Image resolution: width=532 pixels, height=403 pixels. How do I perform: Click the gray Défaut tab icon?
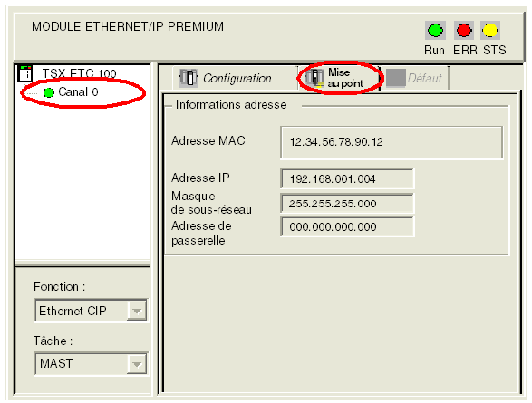point(396,78)
